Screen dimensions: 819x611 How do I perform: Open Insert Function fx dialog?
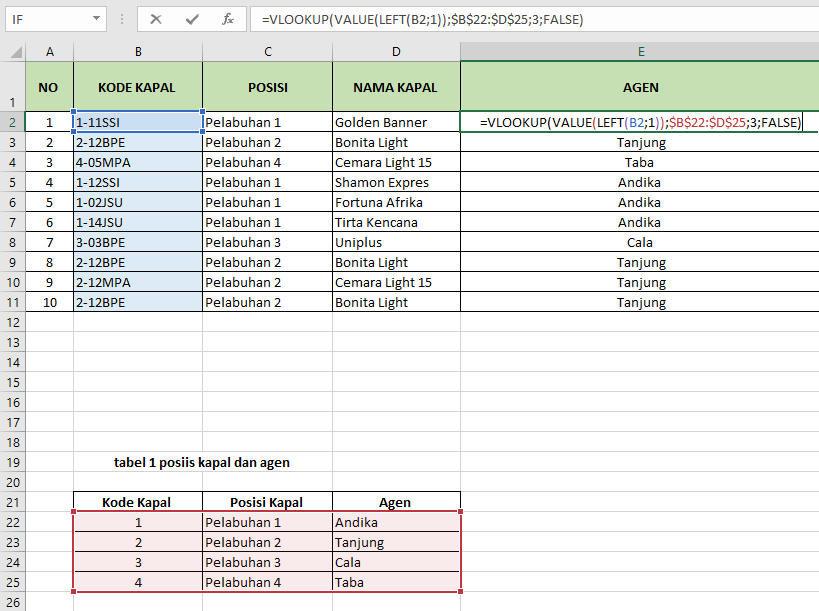coord(228,19)
